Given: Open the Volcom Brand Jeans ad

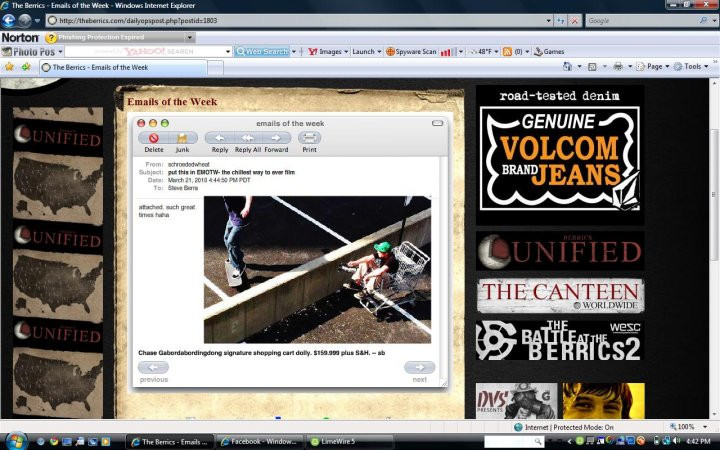Looking at the screenshot, I should tap(560, 155).
